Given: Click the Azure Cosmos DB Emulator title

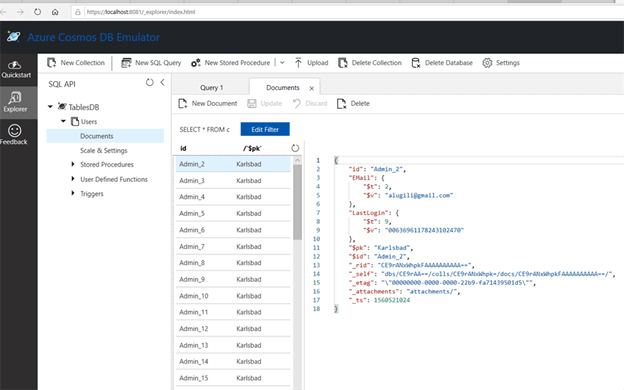Looking at the screenshot, I should [x=94, y=37].
